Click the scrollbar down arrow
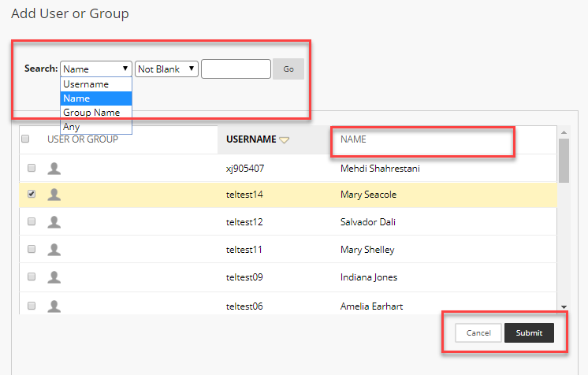588x375 pixels. coord(564,307)
